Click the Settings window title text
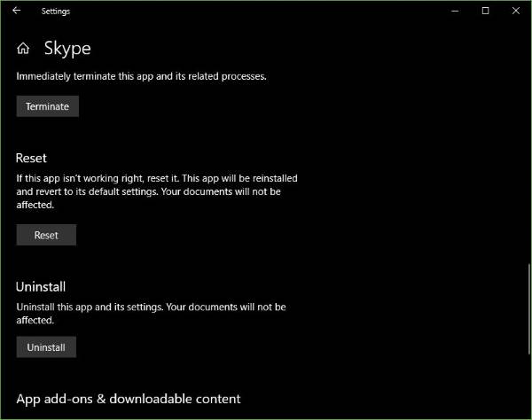This screenshot has width=532, height=420. [x=55, y=12]
